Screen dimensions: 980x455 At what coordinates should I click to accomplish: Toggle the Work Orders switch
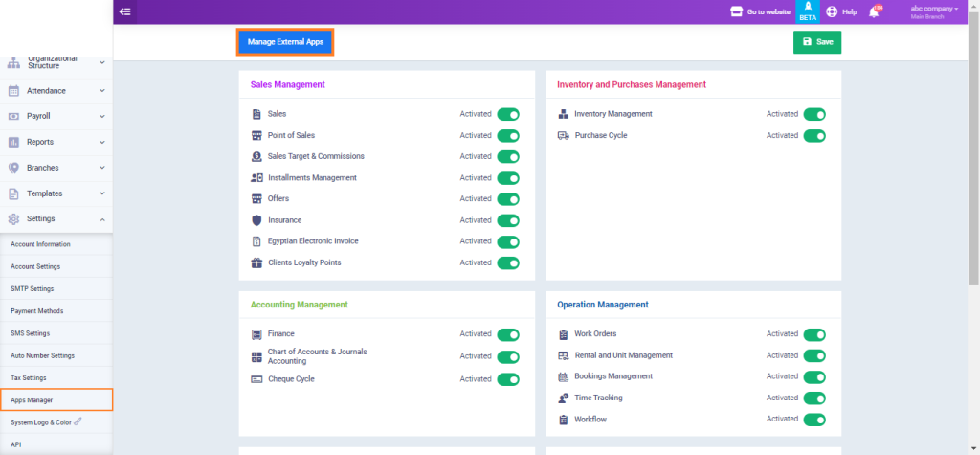(814, 335)
